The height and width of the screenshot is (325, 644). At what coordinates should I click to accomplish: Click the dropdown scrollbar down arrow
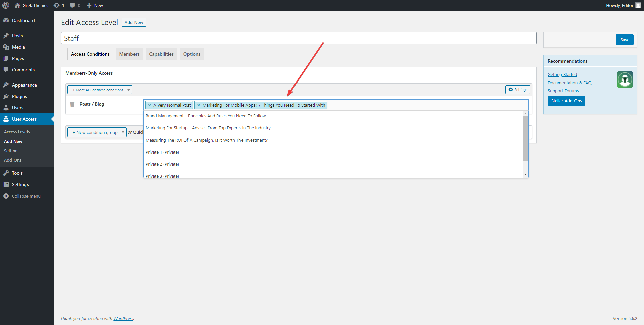[x=525, y=175]
